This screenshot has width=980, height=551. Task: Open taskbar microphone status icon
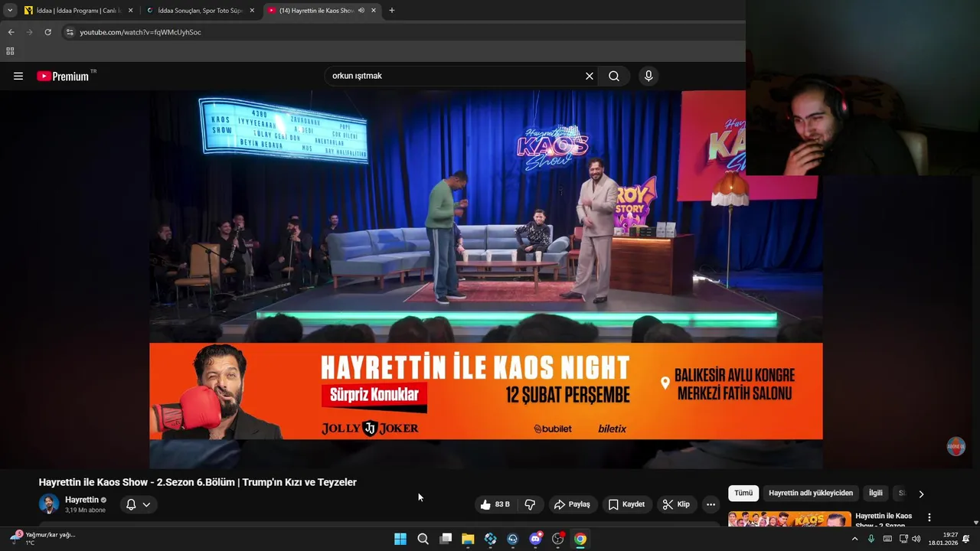[x=871, y=539]
